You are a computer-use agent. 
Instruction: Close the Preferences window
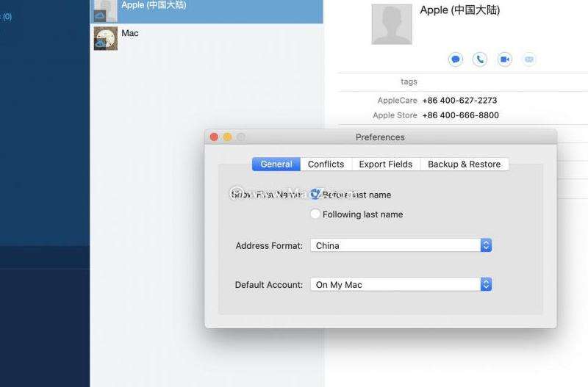pos(214,137)
